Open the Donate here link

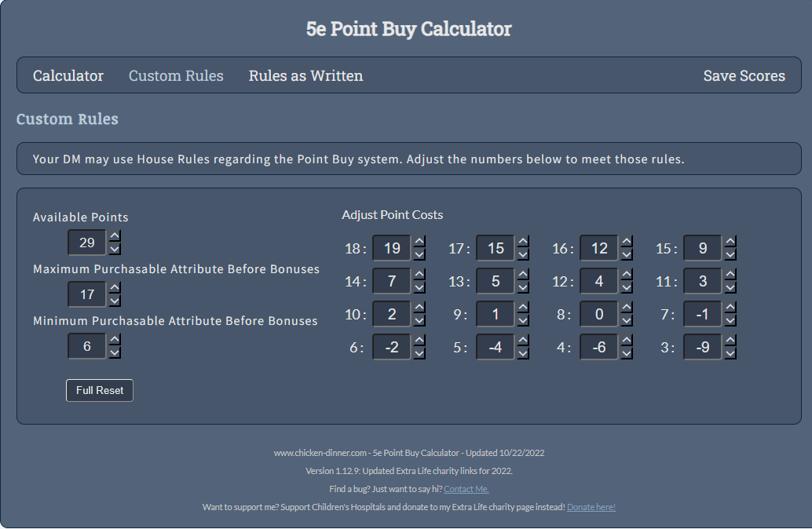(591, 507)
